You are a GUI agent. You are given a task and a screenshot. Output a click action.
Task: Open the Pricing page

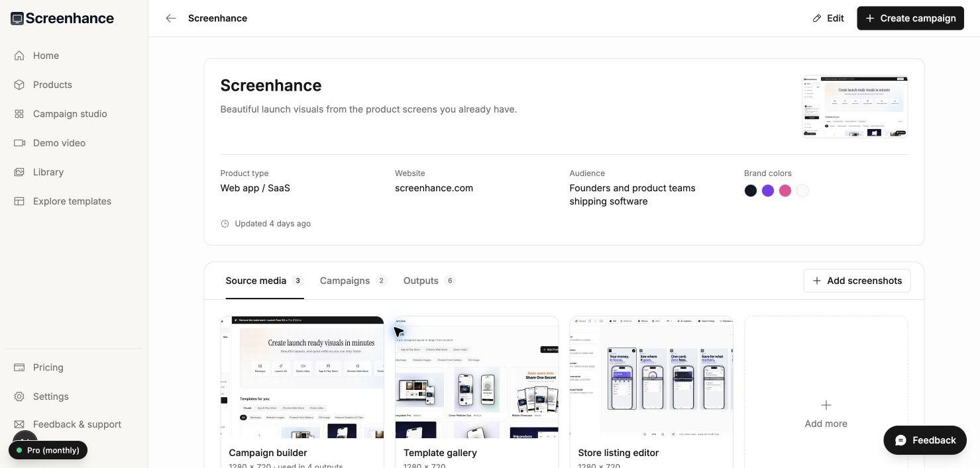[x=74, y=367]
